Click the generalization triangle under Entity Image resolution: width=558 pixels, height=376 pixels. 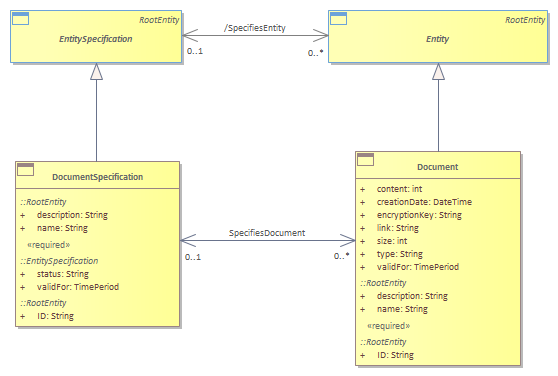click(438, 72)
